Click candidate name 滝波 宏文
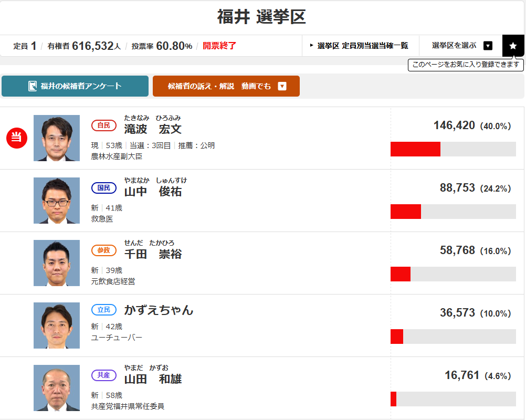 pos(153,129)
